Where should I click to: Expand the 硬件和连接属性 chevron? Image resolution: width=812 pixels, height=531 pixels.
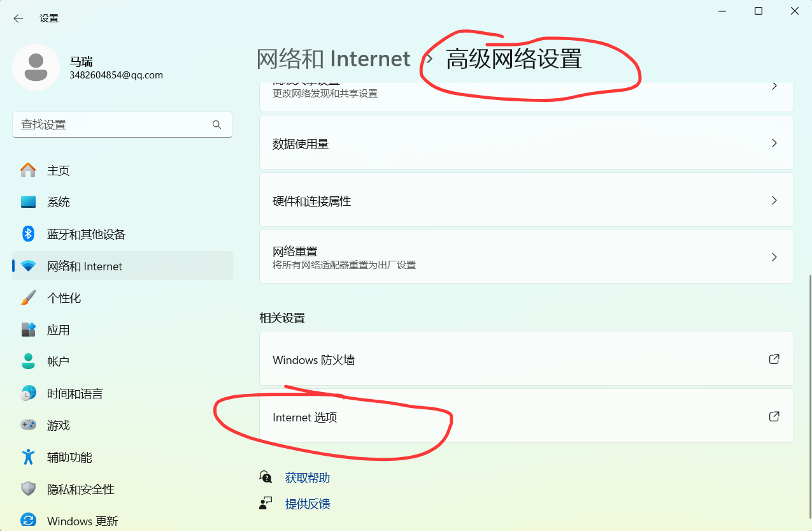click(x=774, y=200)
